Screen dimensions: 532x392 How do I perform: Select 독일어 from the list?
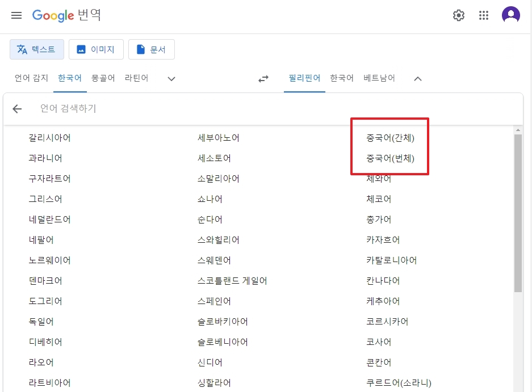41,322
